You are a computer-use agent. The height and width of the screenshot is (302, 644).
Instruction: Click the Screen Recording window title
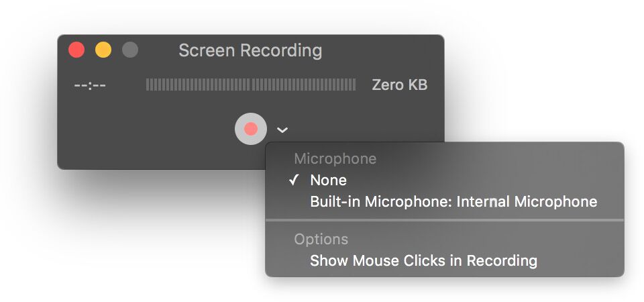click(x=250, y=50)
